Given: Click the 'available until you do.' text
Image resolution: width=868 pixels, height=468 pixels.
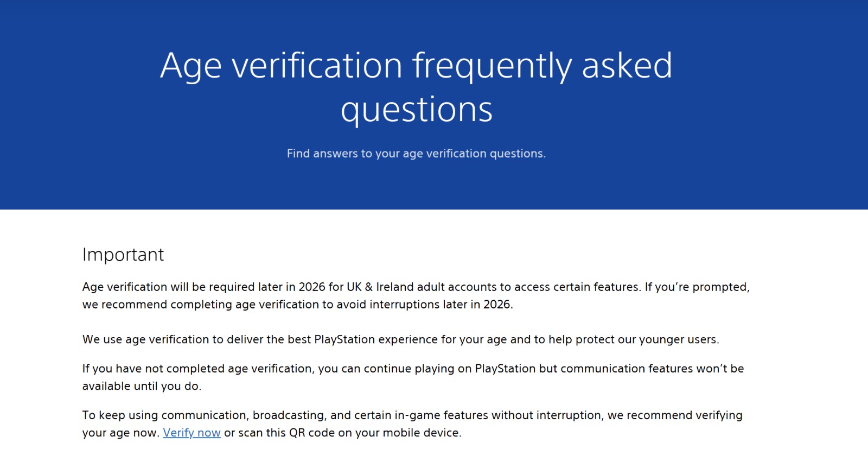Looking at the screenshot, I should (x=142, y=387).
